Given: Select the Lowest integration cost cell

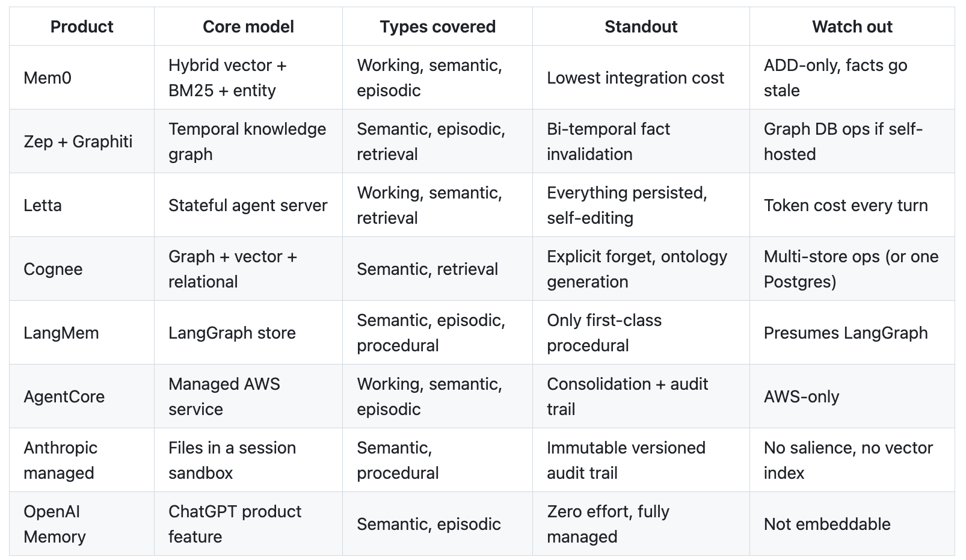Looking at the screenshot, I should tap(641, 78).
